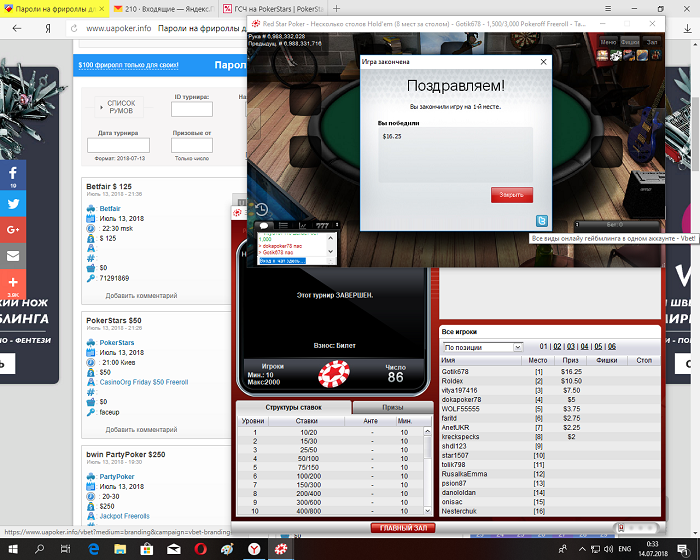Switch to the ГСЧ на PokerStars browser tab

[x=273, y=8]
